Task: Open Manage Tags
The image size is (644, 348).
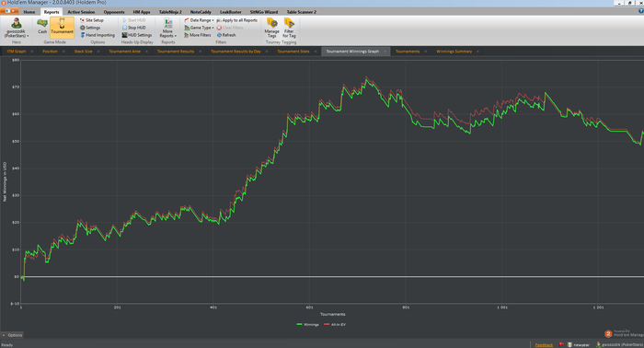Action: click(272, 28)
